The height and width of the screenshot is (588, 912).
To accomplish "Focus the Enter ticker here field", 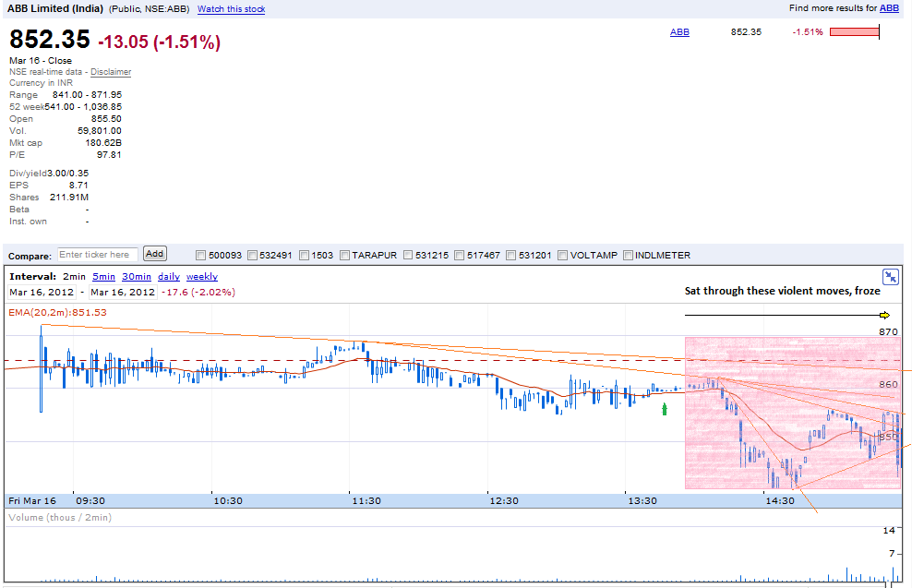I will [98, 255].
